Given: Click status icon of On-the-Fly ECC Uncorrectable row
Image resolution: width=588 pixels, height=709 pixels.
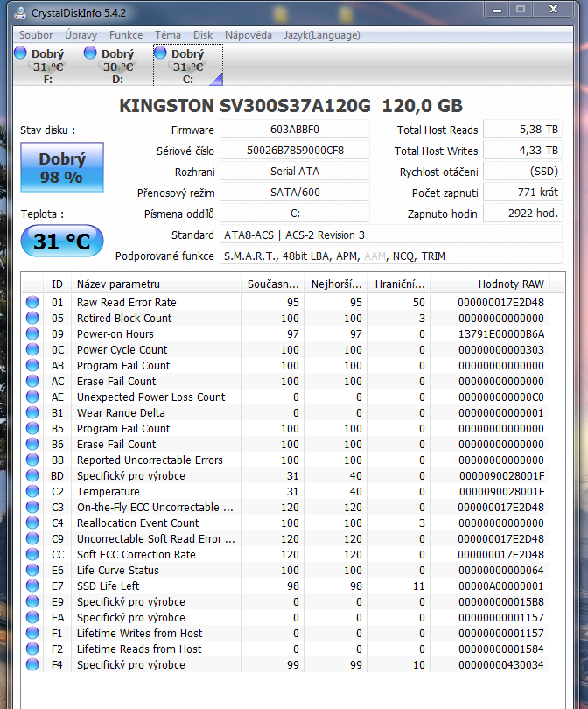Looking at the screenshot, I should pyautogui.click(x=32, y=507).
